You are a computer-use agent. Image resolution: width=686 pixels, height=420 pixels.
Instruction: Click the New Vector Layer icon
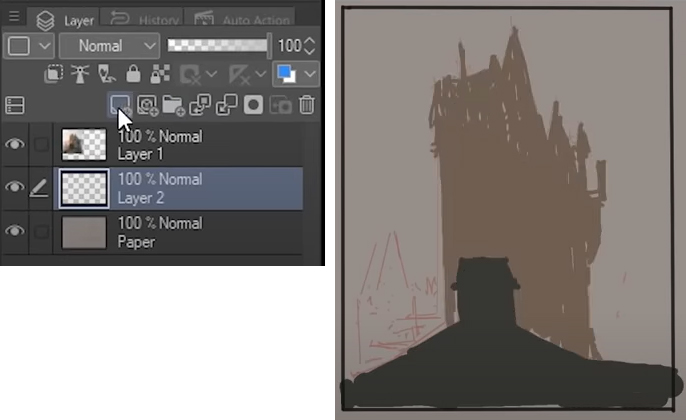tap(148, 104)
